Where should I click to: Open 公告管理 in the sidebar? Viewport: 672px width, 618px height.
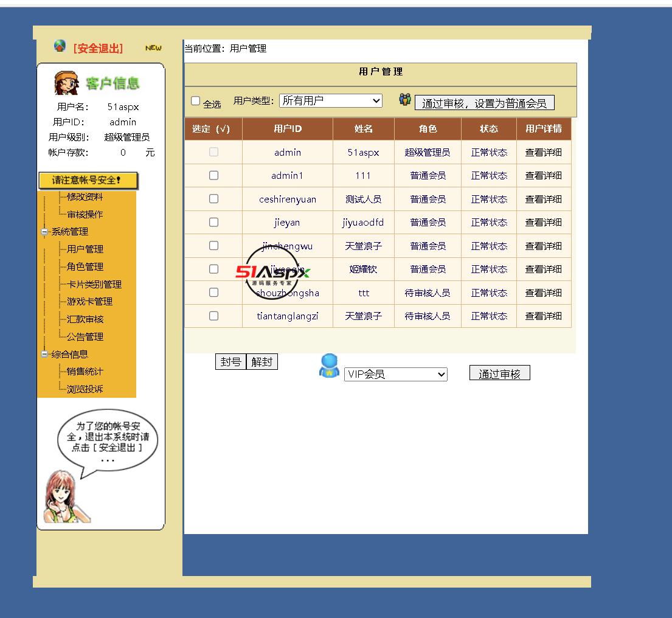(85, 337)
